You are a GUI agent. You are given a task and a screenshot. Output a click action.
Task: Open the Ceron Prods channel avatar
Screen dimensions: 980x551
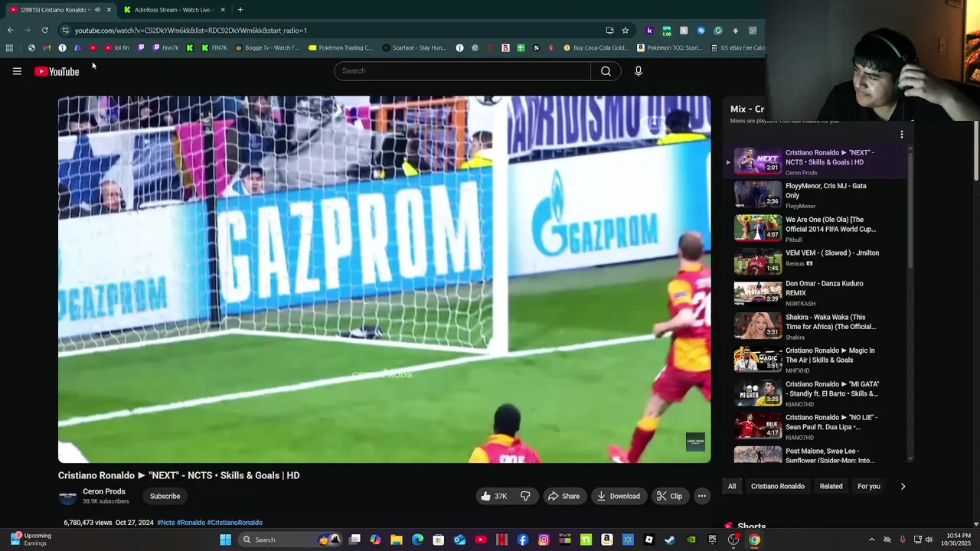[68, 497]
